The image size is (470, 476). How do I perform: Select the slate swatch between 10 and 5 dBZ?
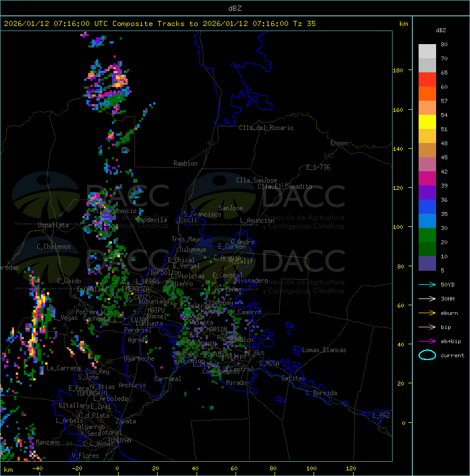pos(427,263)
